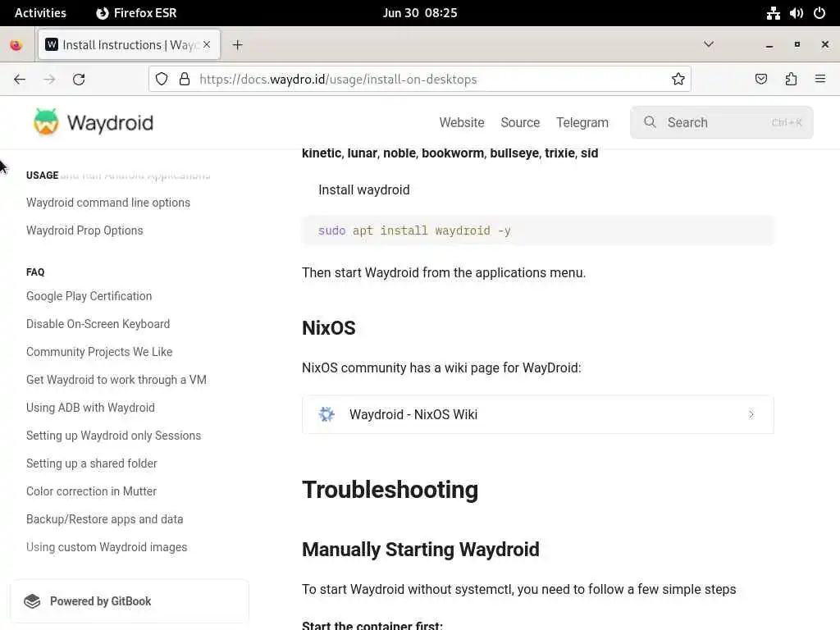This screenshot has width=840, height=630.
Task: Click the USAGE sidebar section label
Action: pos(43,176)
